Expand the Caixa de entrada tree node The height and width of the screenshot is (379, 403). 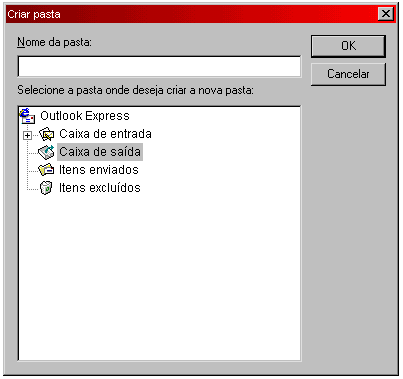click(27, 135)
